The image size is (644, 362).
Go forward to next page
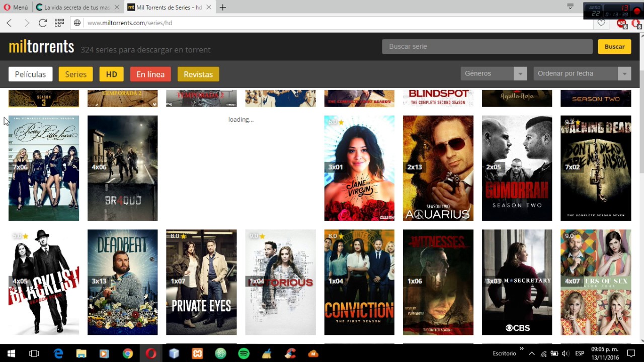27,23
